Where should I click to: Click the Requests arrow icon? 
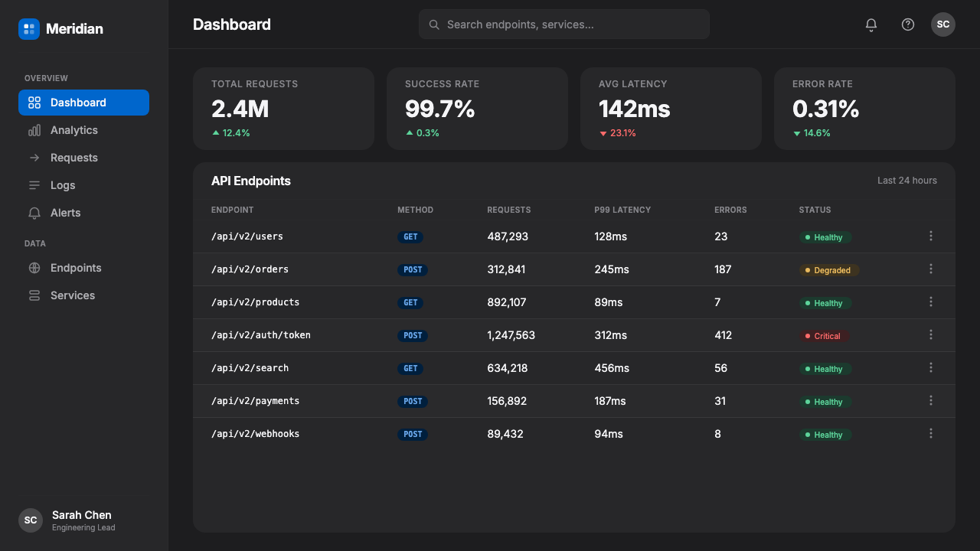click(x=34, y=158)
